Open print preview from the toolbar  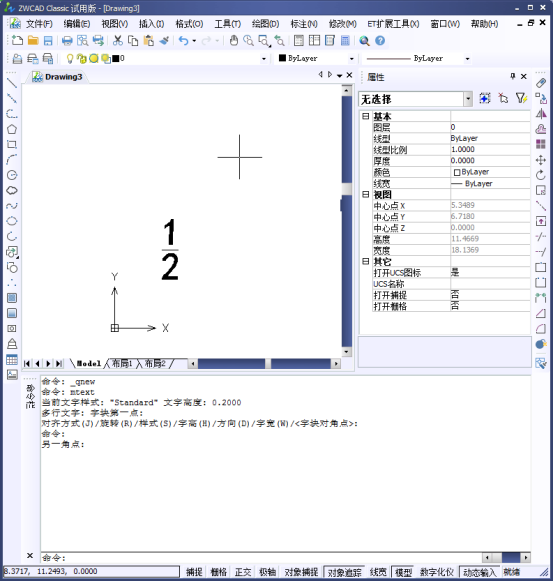point(82,40)
